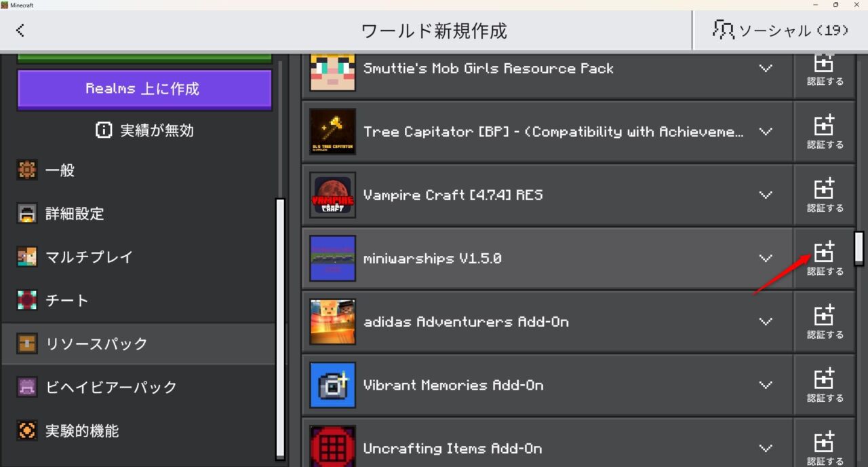Screen dimensions: 868x467
Task: Expand Vampire Craft [4.7.4] RES details
Action: pyautogui.click(x=766, y=195)
